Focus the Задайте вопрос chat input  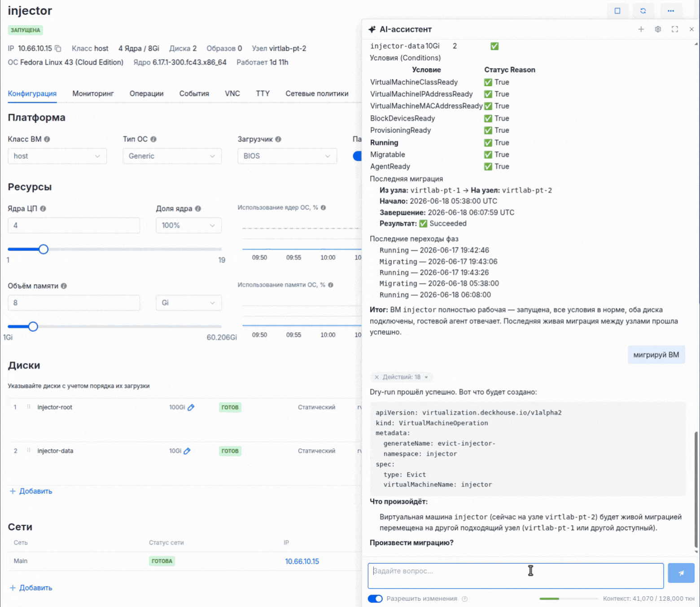pyautogui.click(x=516, y=576)
